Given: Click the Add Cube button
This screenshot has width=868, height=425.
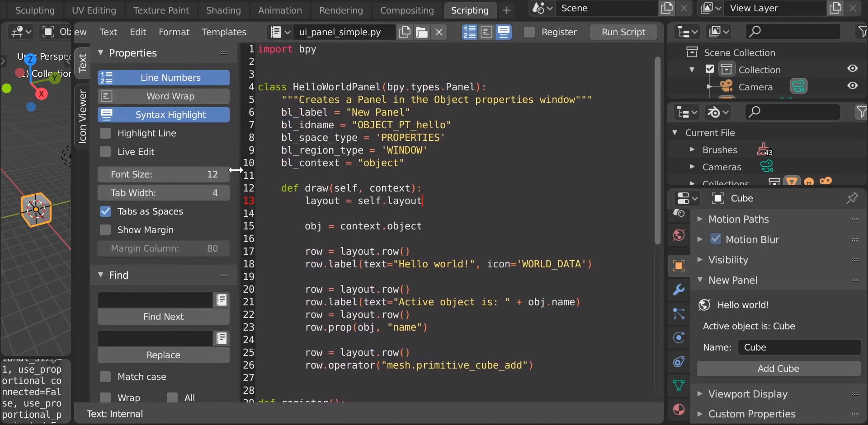Looking at the screenshot, I should (x=778, y=369).
